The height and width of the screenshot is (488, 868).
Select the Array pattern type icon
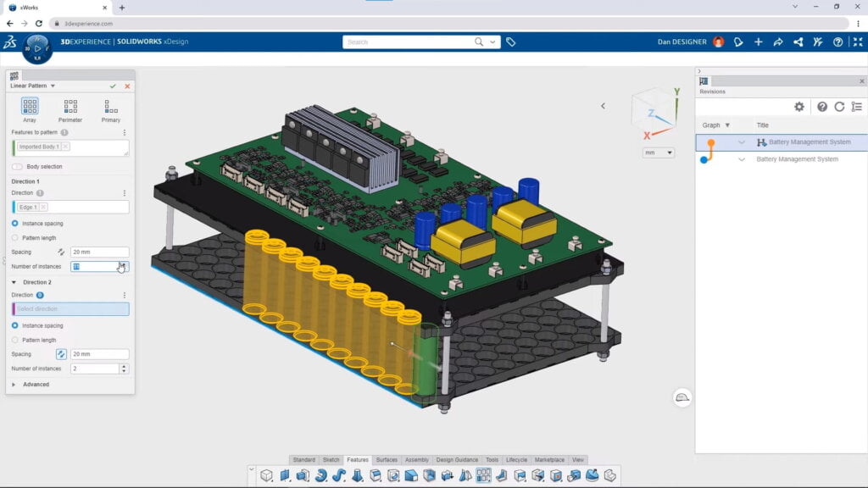pos(29,108)
